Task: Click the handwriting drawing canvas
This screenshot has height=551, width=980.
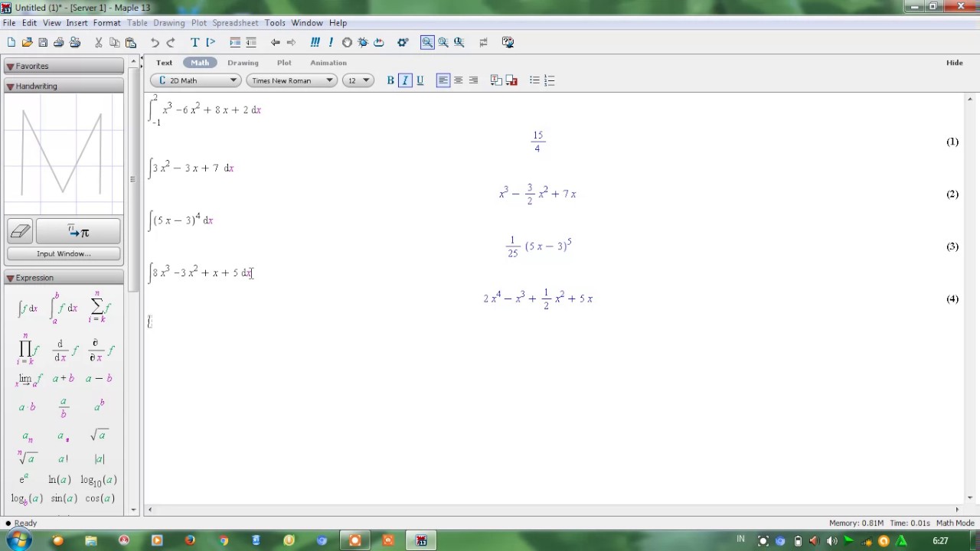Action: click(64, 154)
